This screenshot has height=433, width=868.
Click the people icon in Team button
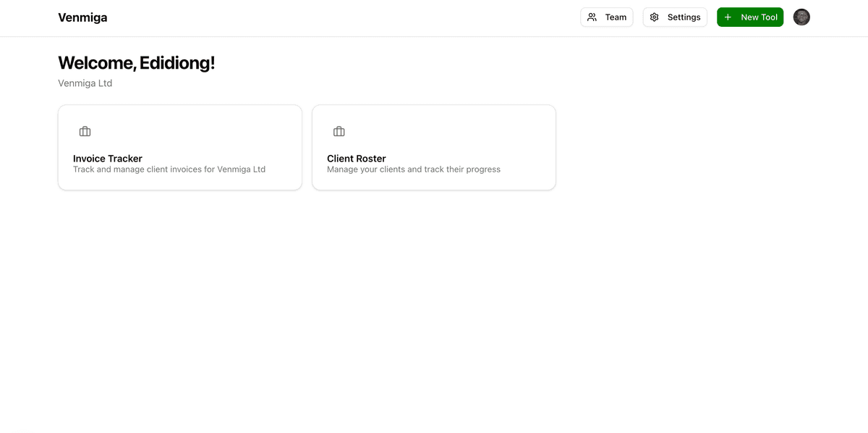coord(592,17)
